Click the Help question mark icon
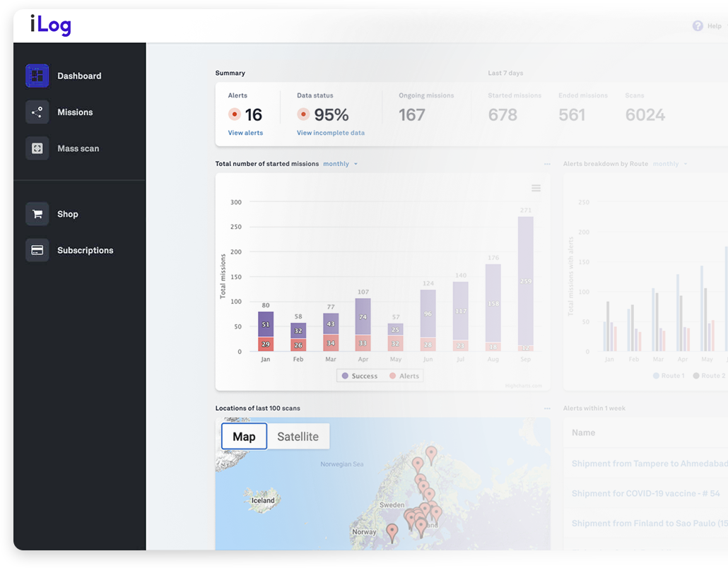Image resolution: width=728 pixels, height=568 pixels. tap(698, 26)
